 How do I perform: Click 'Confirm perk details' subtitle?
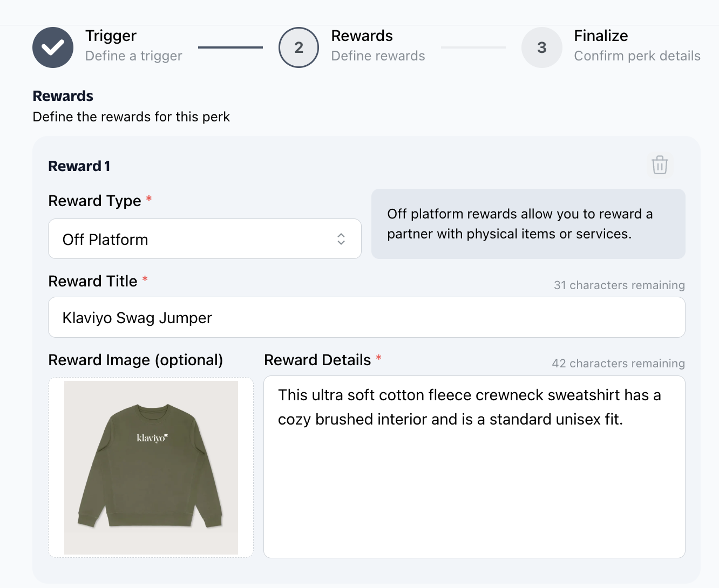click(637, 56)
